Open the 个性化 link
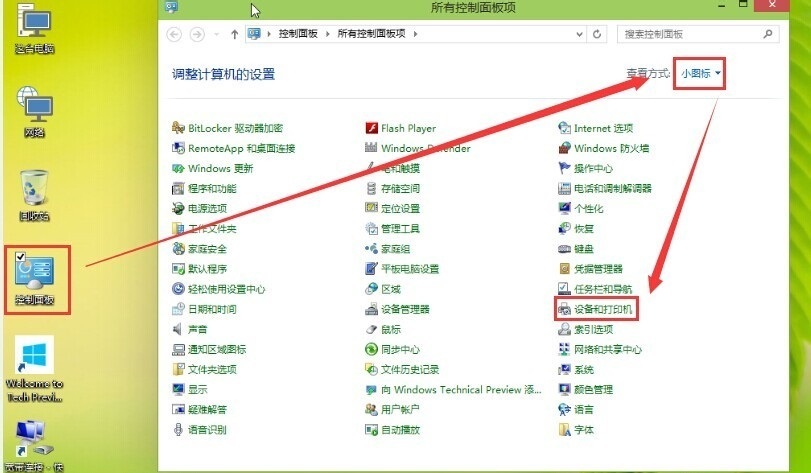 589,209
